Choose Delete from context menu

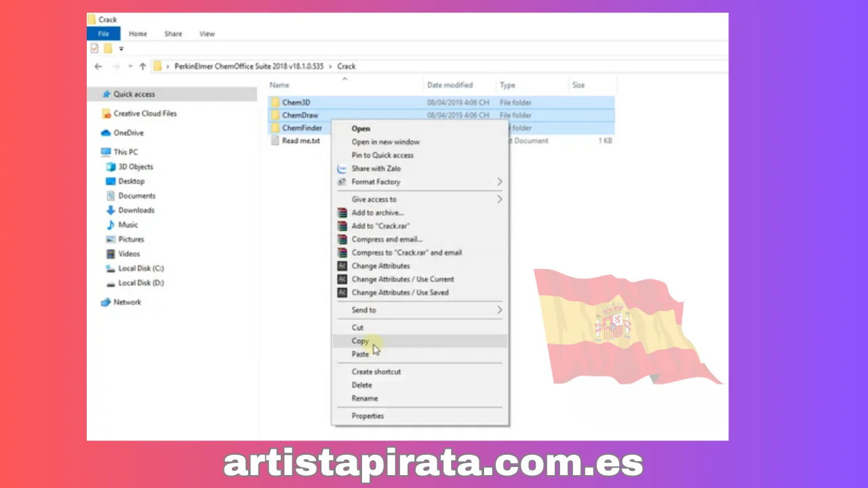pos(361,385)
